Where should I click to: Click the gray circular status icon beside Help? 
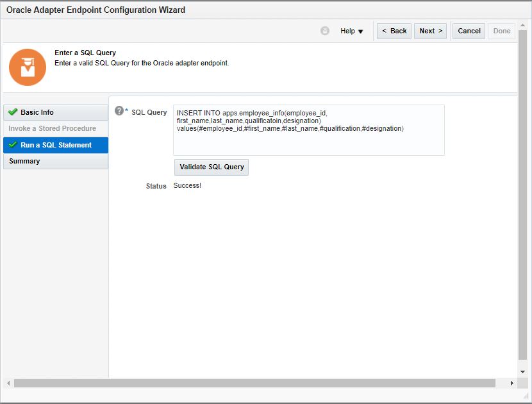click(325, 31)
